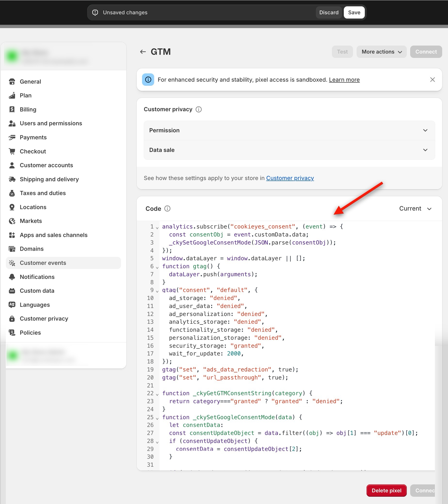448x504 pixels.
Task: Go to Checkout settings
Action: (x=64, y=151)
